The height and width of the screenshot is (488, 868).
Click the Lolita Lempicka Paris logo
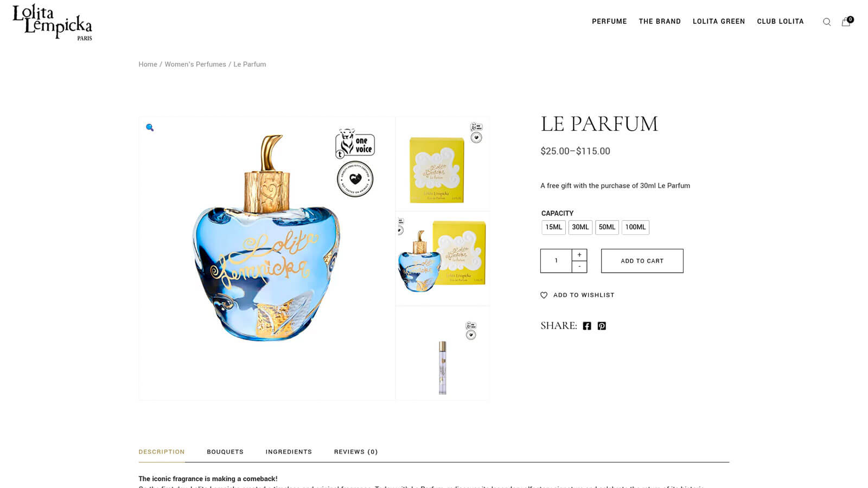click(53, 22)
